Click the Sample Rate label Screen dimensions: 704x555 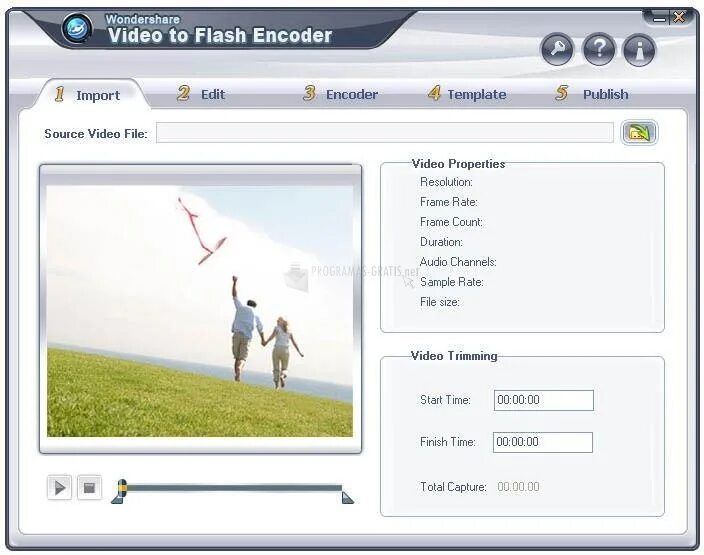[x=452, y=282]
